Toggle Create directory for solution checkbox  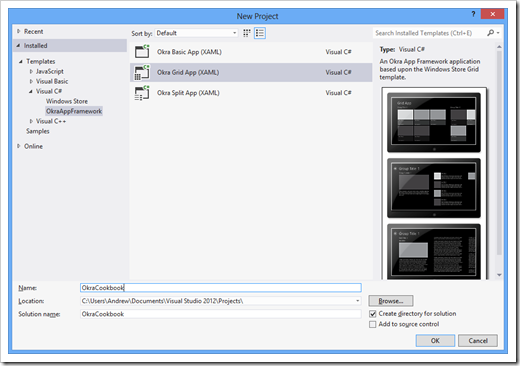(373, 314)
